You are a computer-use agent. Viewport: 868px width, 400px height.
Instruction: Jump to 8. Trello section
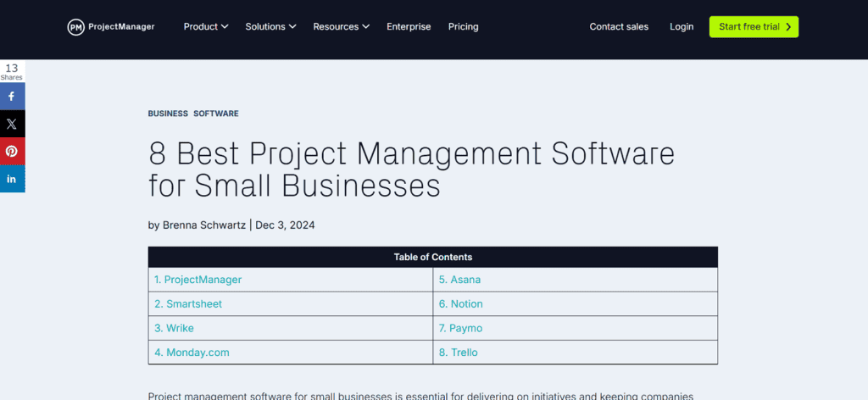pyautogui.click(x=458, y=353)
